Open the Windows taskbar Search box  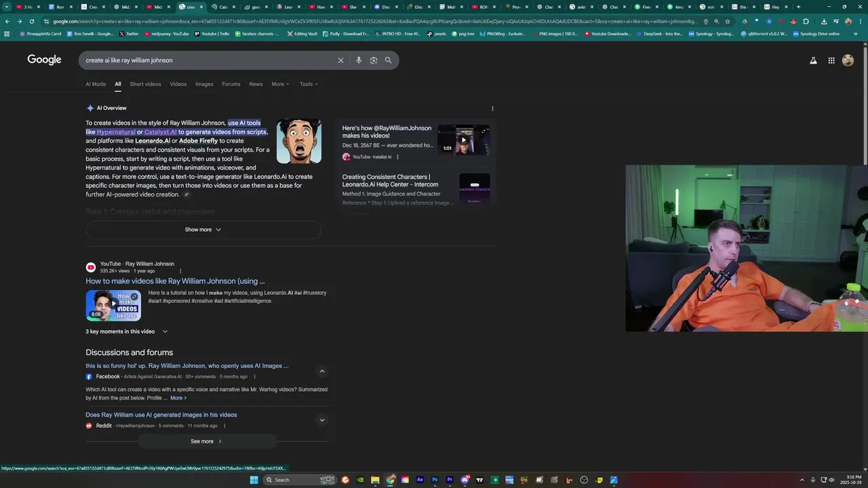(300, 480)
